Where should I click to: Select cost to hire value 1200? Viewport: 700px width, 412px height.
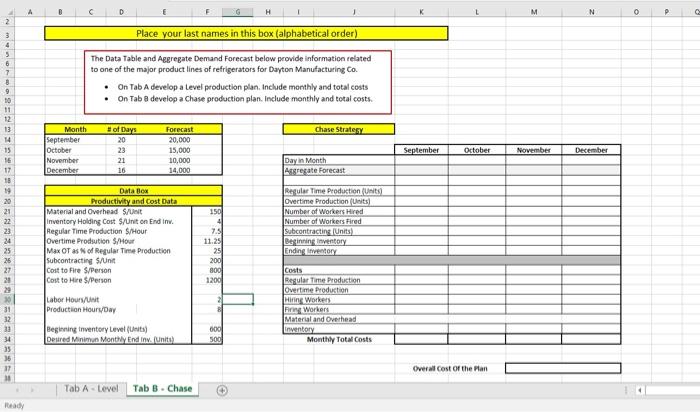click(x=207, y=280)
